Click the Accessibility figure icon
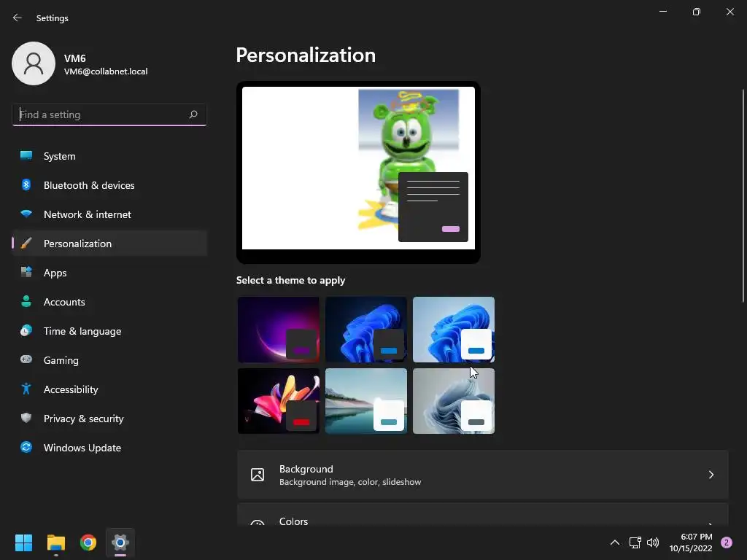 (26, 389)
